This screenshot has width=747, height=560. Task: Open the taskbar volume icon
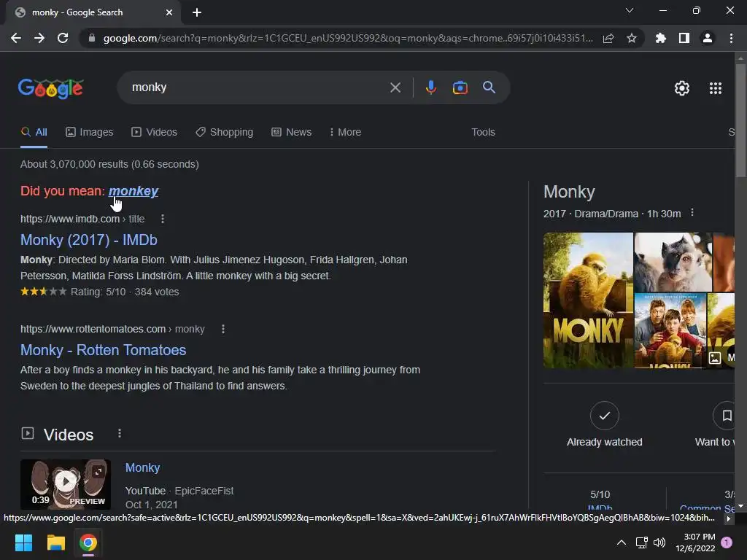coord(659,542)
